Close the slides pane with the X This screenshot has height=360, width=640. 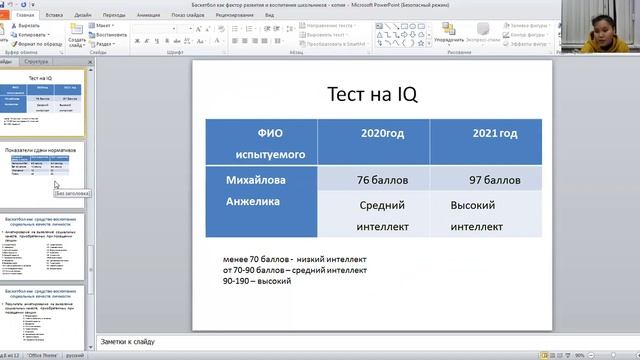pyautogui.click(x=91, y=62)
